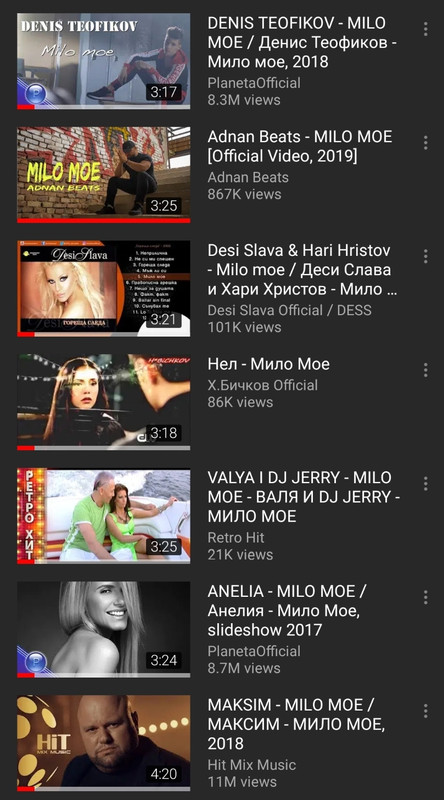
Task: Open video title Adnan Beats - MILO MOE
Action: pos(300,146)
